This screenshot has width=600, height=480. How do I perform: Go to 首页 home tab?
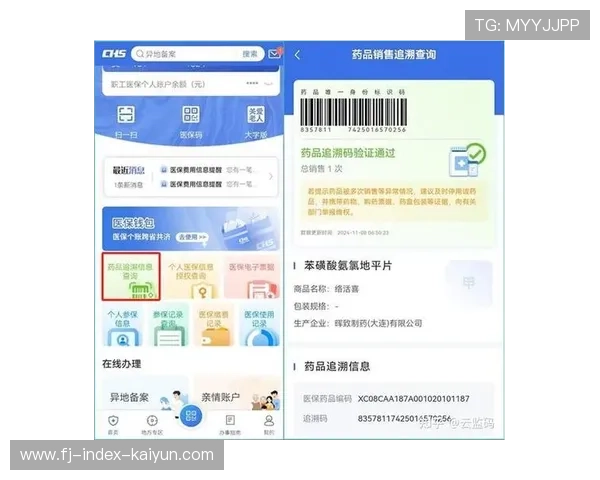pyautogui.click(x=113, y=425)
